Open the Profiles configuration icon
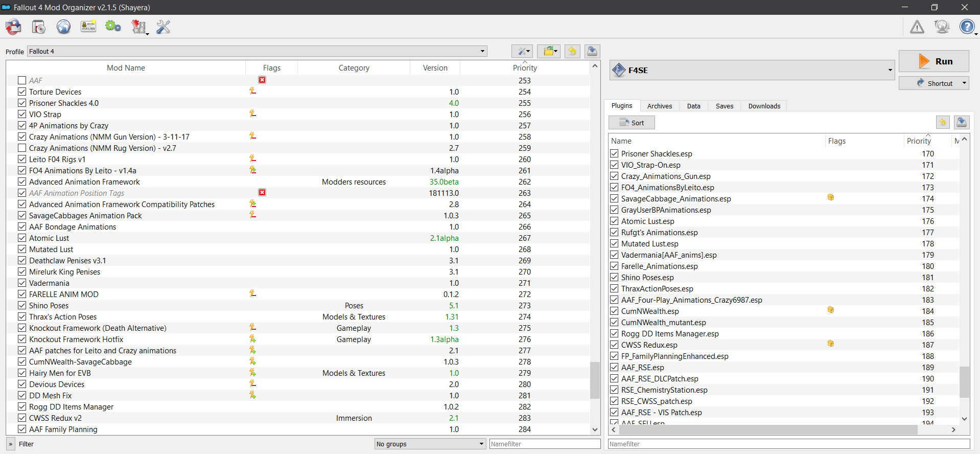This screenshot has width=980, height=454. tap(39, 27)
